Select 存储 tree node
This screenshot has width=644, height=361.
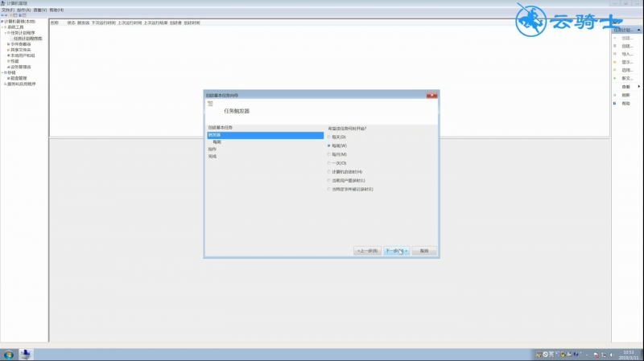(x=11, y=72)
